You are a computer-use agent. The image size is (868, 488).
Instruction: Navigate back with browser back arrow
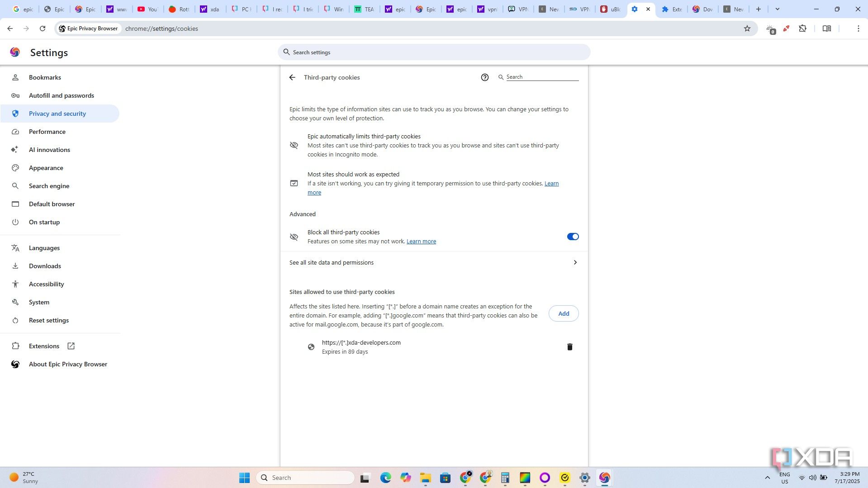tap(10, 28)
